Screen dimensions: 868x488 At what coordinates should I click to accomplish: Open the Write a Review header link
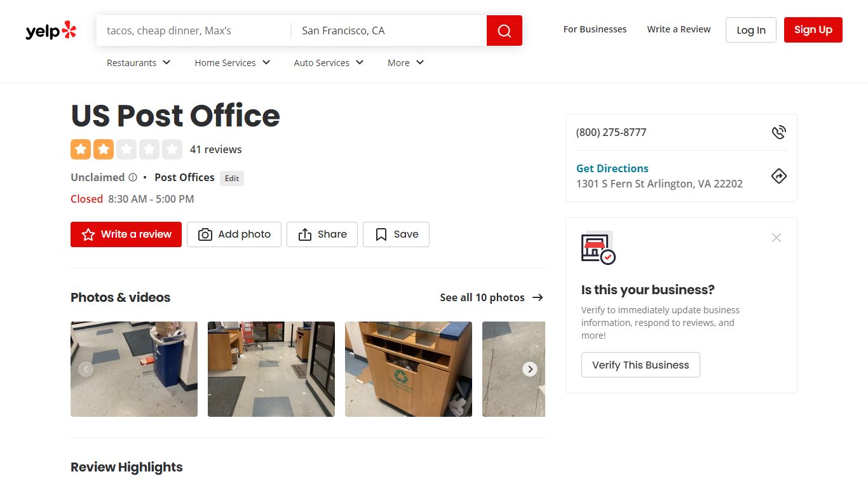679,29
